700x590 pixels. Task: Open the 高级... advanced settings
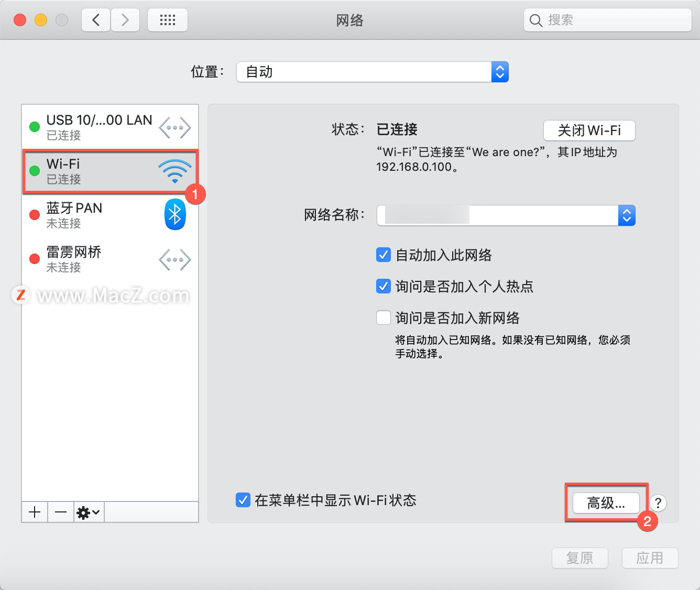click(x=606, y=502)
